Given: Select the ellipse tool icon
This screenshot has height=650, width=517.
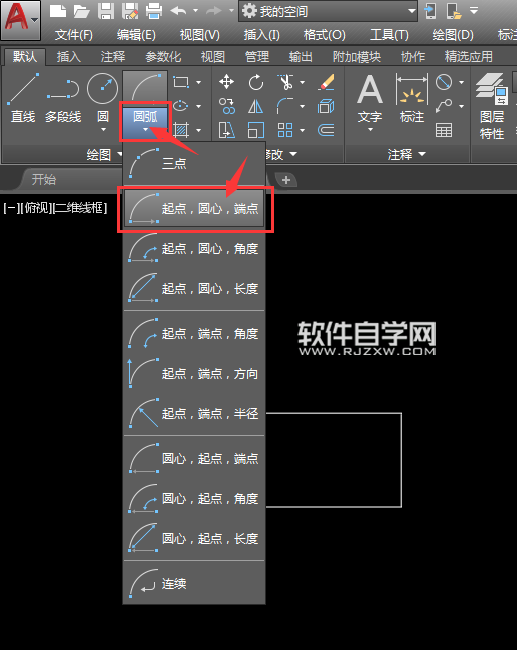Looking at the screenshot, I should coord(180,106).
